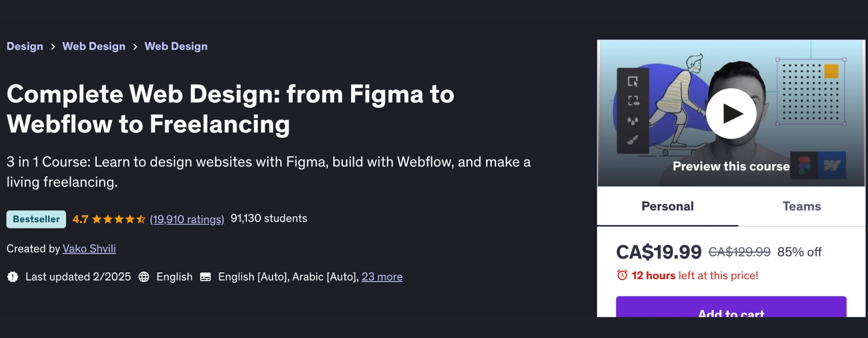This screenshot has width=868, height=338.
Task: Click the brush tool icon in thumbnail
Action: pos(633,140)
